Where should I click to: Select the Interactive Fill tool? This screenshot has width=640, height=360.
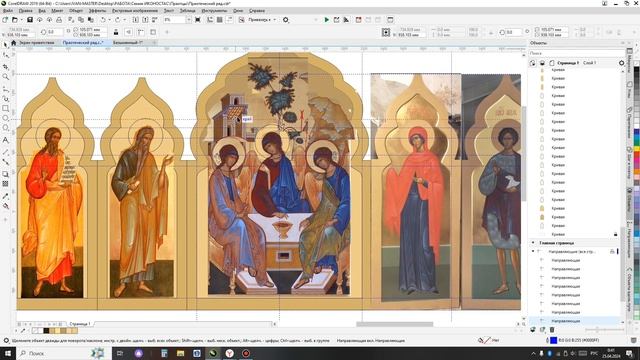[x=5, y=207]
